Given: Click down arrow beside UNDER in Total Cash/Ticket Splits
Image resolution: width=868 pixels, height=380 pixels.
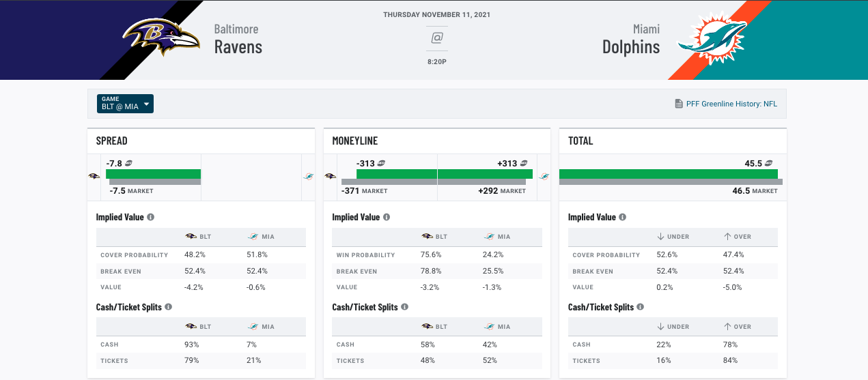Looking at the screenshot, I should [660, 327].
